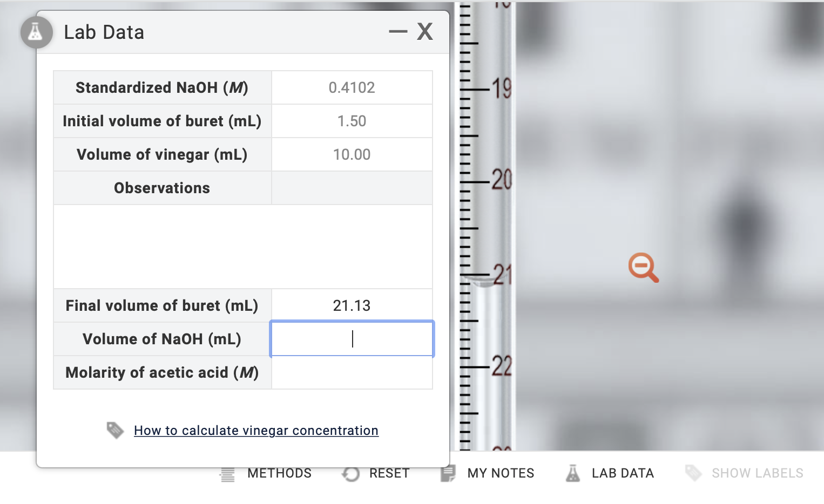The width and height of the screenshot is (824, 504).
Task: Click the Show Labels tag icon
Action: (x=693, y=473)
